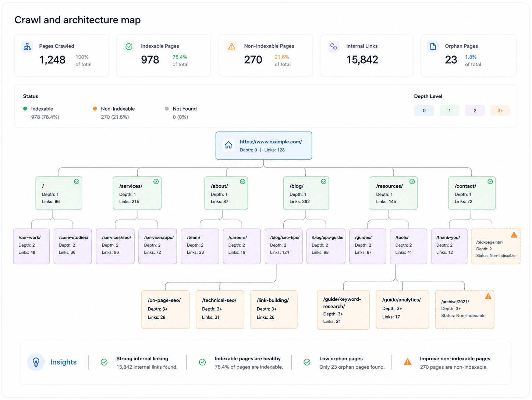The image size is (532, 400).
Task: Click the check icon on the /contact/ node
Action: (x=490, y=182)
